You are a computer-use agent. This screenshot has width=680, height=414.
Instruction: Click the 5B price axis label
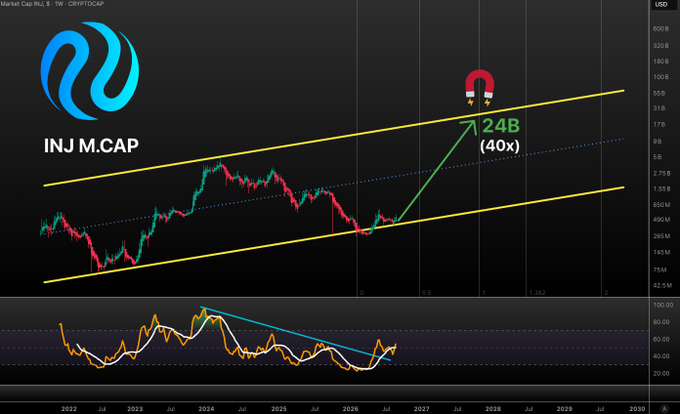657,157
